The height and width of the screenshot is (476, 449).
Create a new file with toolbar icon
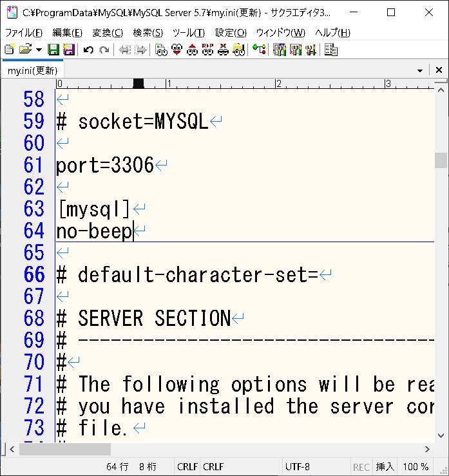(x=10, y=50)
